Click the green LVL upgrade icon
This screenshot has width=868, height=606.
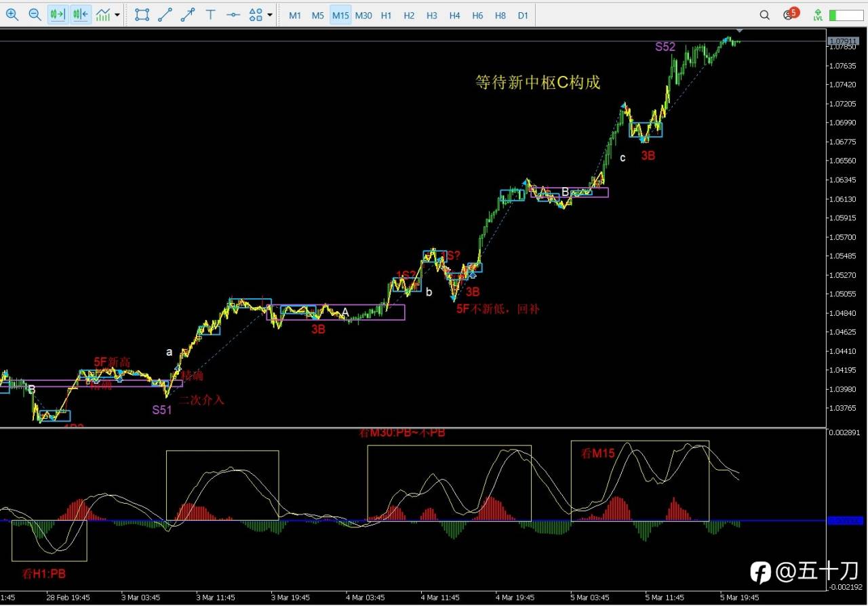click(x=818, y=15)
